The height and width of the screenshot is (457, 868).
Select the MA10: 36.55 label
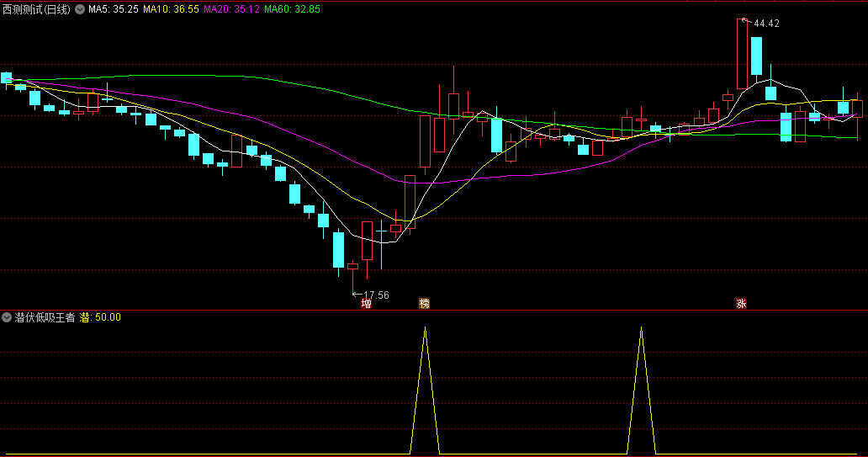171,9
